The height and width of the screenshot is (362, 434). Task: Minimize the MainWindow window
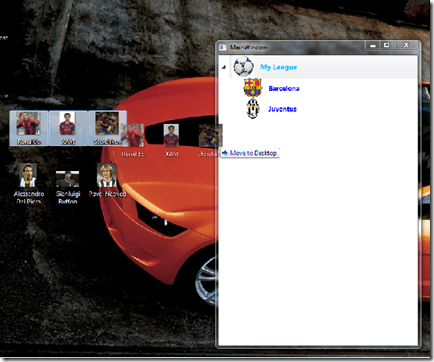[373, 45]
